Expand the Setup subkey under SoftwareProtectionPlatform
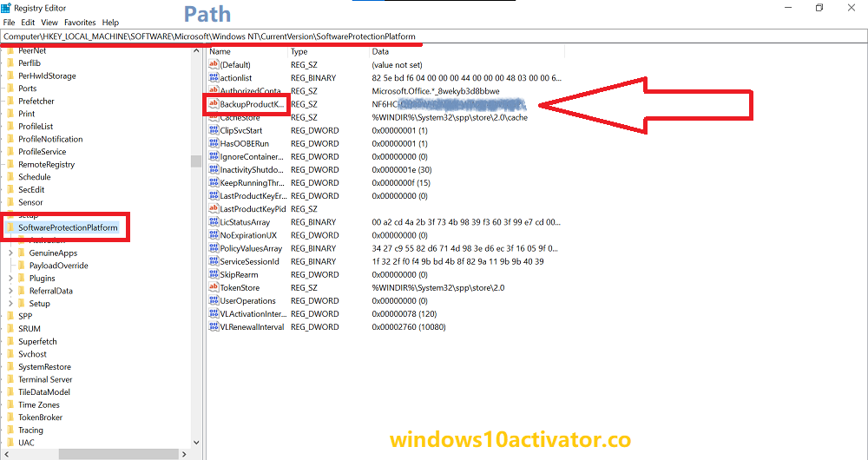Viewport: 868px width, 460px height. coord(10,304)
